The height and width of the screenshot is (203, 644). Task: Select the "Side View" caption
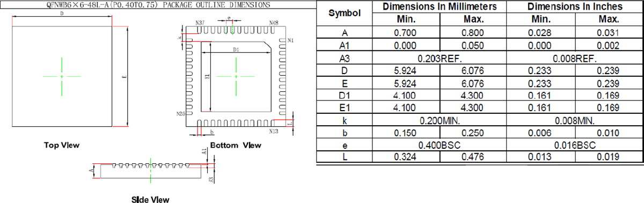coord(150,199)
